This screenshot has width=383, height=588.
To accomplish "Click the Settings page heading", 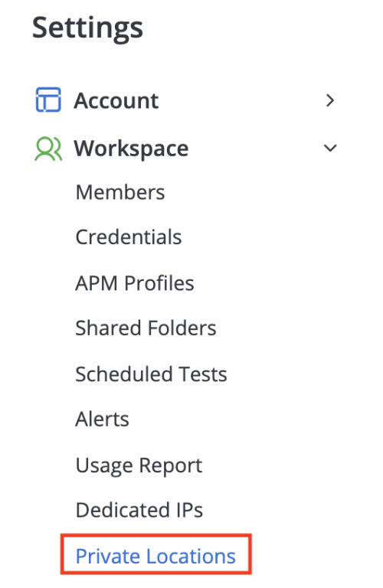I will (x=88, y=28).
